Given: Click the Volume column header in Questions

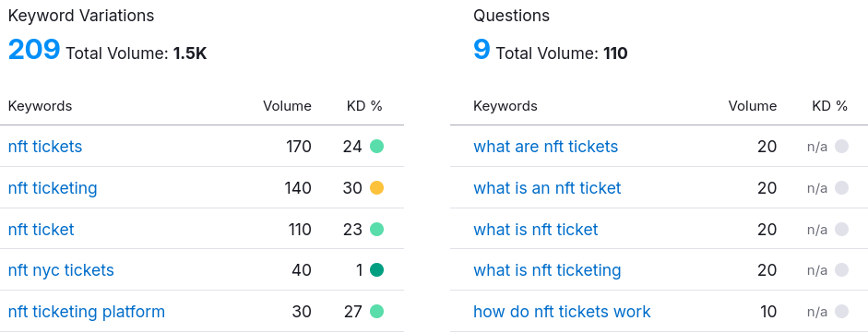Looking at the screenshot, I should (x=753, y=106).
